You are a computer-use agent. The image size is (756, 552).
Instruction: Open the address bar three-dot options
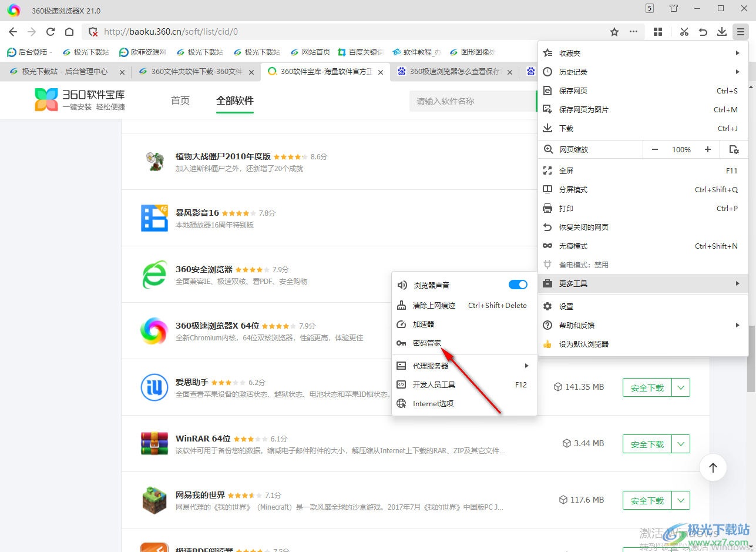point(633,32)
